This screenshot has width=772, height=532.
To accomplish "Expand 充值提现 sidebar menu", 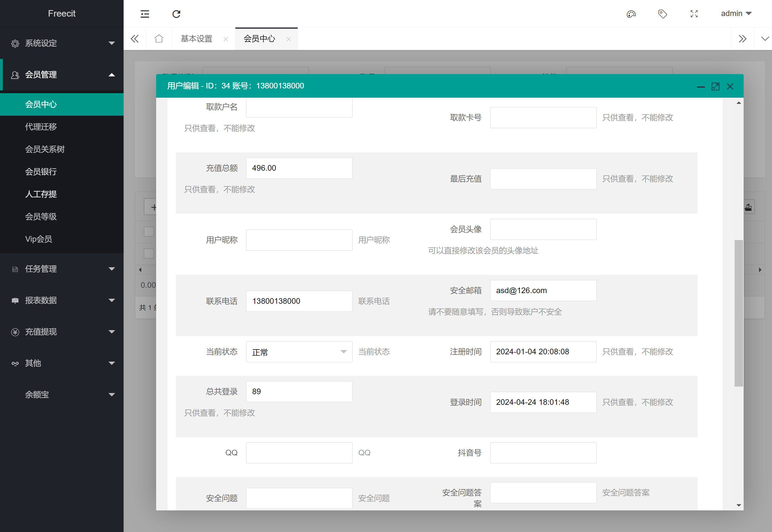I will (x=62, y=332).
